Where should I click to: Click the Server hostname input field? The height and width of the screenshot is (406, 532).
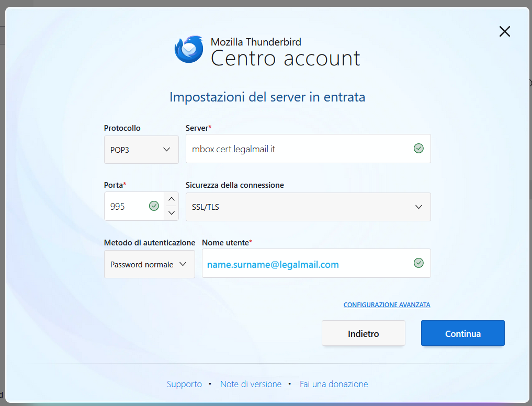[x=298, y=149]
